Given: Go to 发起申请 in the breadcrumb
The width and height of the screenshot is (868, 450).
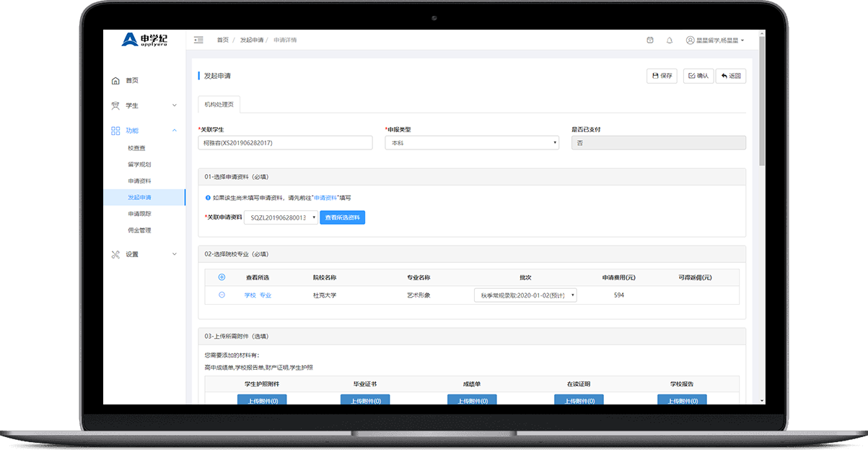Looking at the screenshot, I should (x=252, y=40).
